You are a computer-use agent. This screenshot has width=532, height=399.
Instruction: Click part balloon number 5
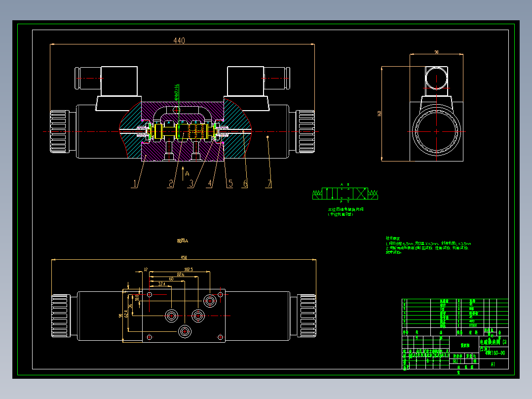230,184
